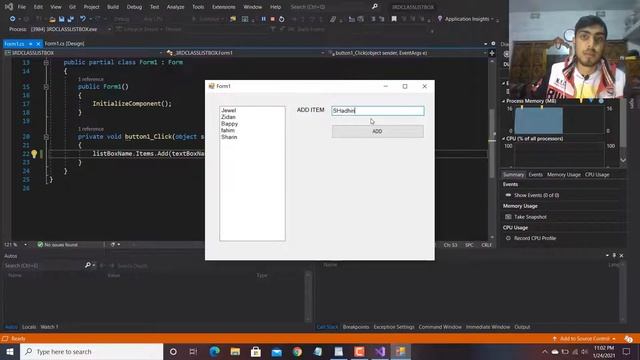Click the bookmark icon in toolbar

click(394, 19)
